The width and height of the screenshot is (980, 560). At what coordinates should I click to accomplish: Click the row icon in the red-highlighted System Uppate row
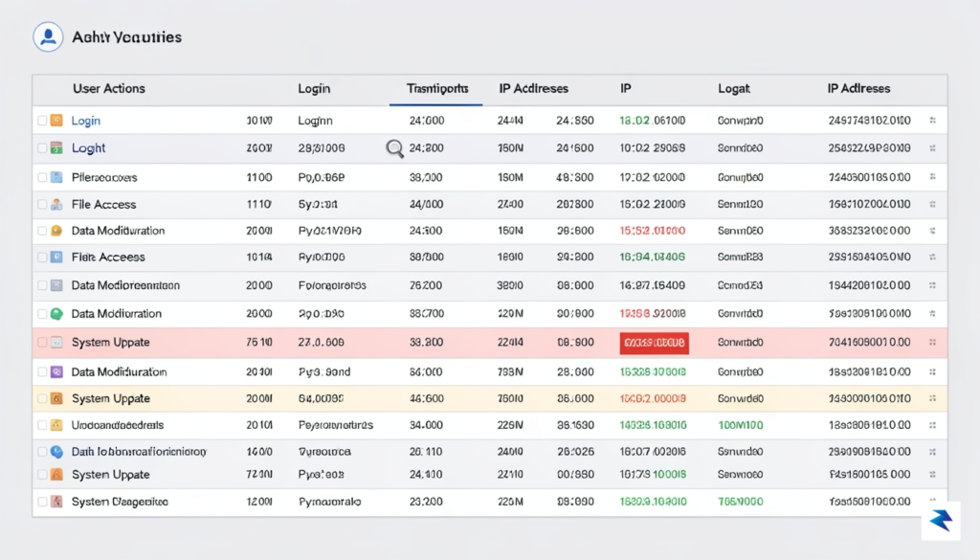[56, 343]
